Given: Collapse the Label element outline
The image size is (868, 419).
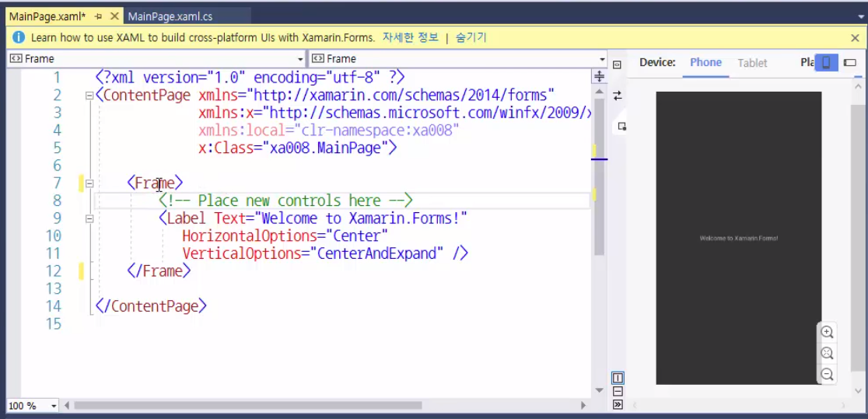Looking at the screenshot, I should [x=89, y=218].
